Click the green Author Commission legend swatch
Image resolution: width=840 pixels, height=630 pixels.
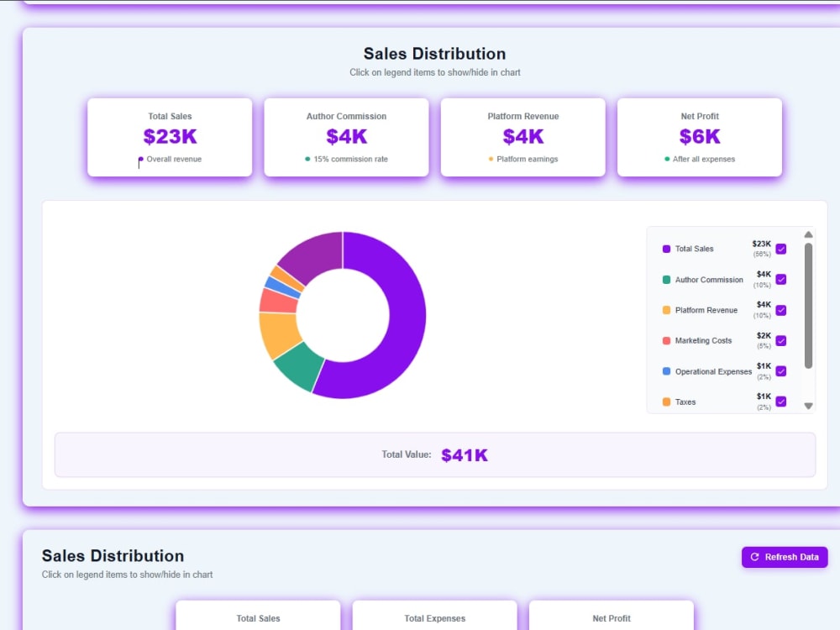point(666,280)
